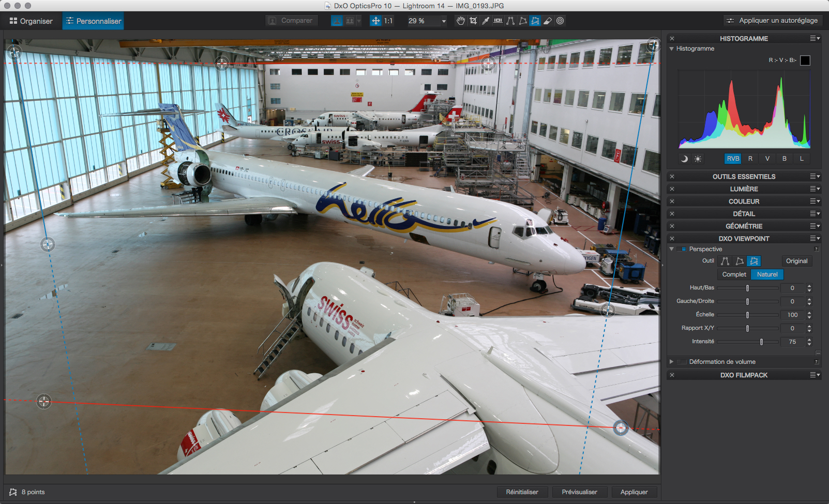Expand the Déformation de volume section
829x504 pixels.
pos(671,362)
